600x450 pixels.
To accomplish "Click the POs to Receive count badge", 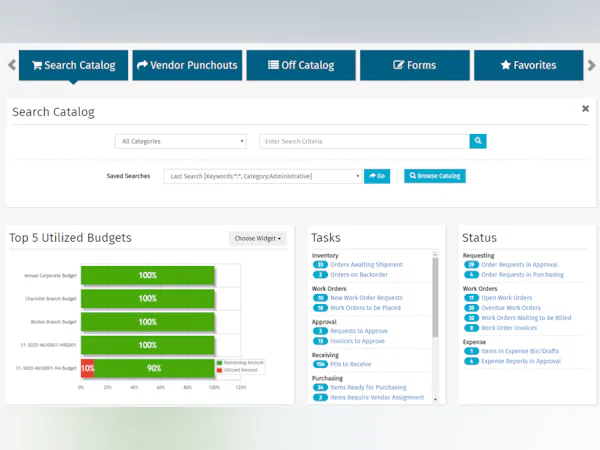I will click(320, 364).
